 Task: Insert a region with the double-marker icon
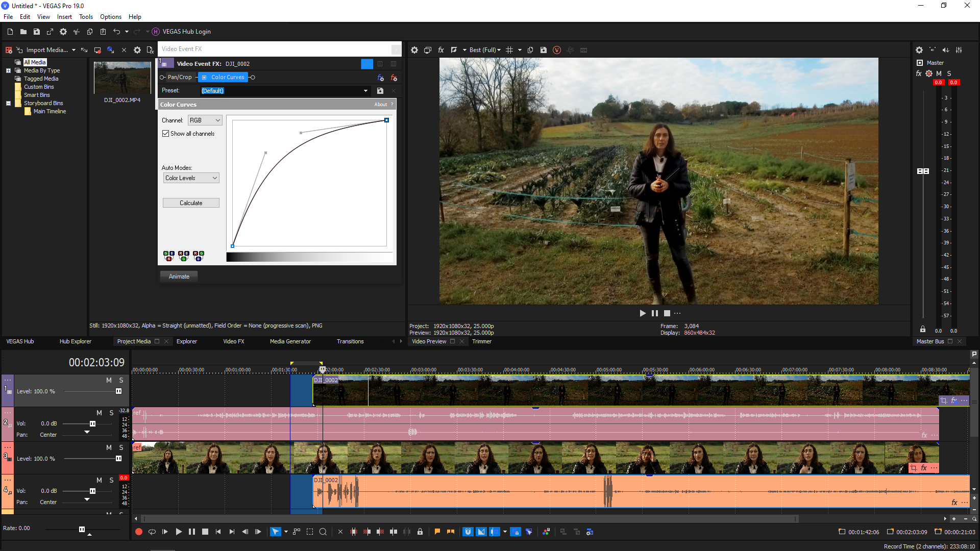451,532
